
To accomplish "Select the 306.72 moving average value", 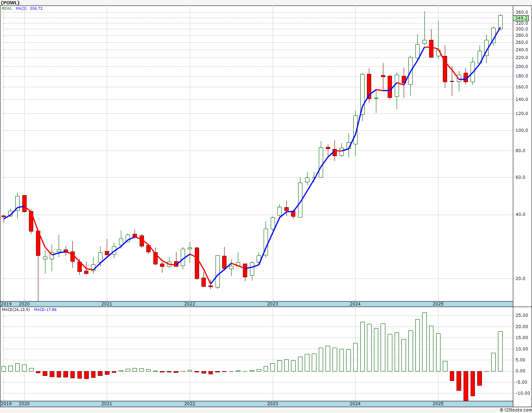I will (x=36, y=8).
